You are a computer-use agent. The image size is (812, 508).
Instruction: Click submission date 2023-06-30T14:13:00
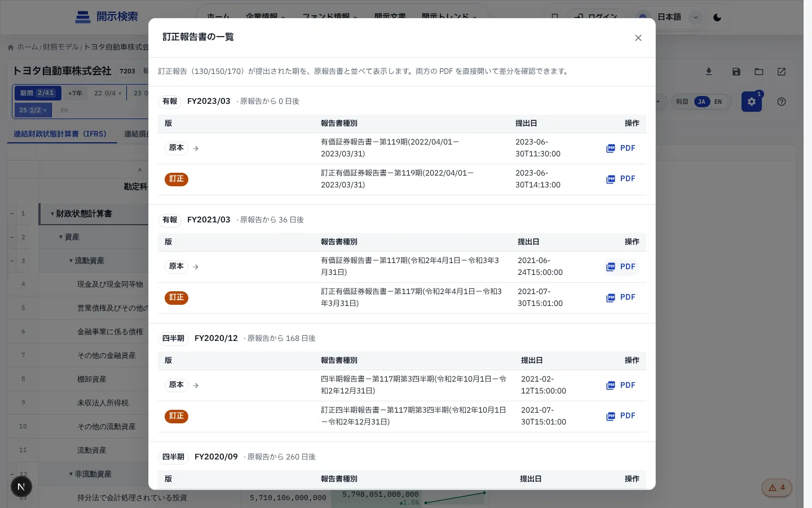pyautogui.click(x=538, y=179)
